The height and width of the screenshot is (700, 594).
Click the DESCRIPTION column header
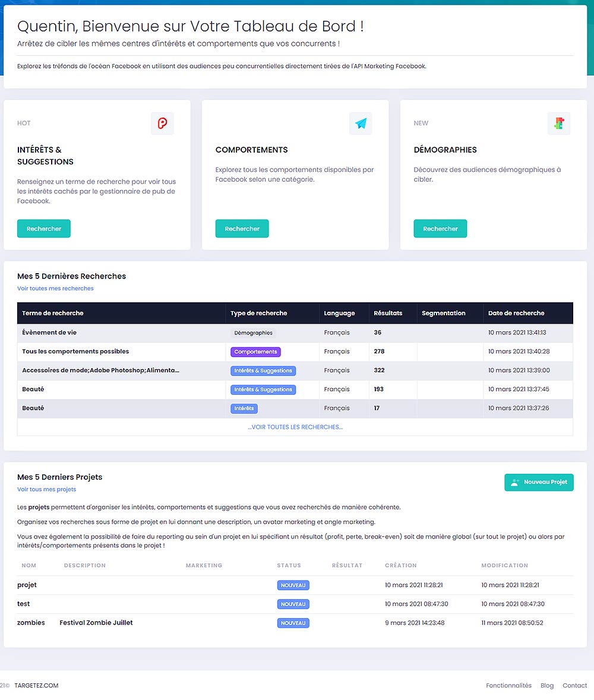click(x=85, y=566)
